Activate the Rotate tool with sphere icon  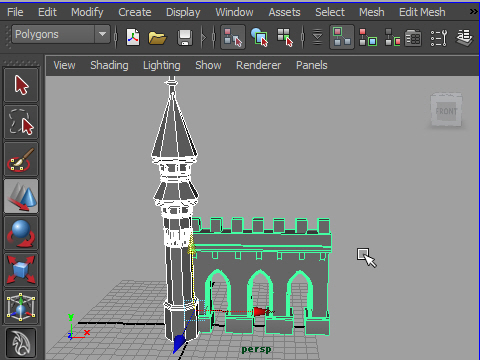(21, 233)
